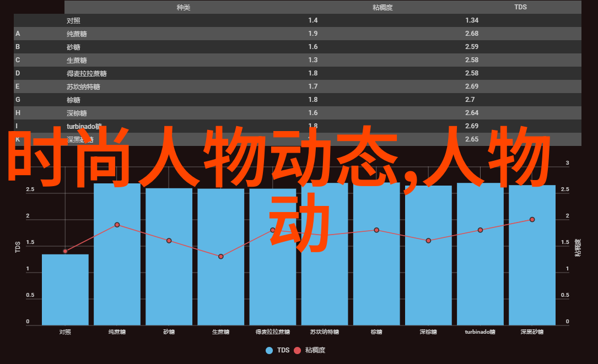Click the red data point on the 深棕糖 bar
This screenshot has height=364, width=598.
click(428, 241)
